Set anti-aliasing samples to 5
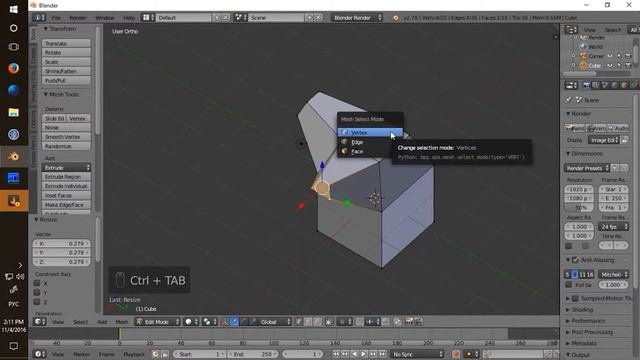The image size is (640, 360). (567, 274)
